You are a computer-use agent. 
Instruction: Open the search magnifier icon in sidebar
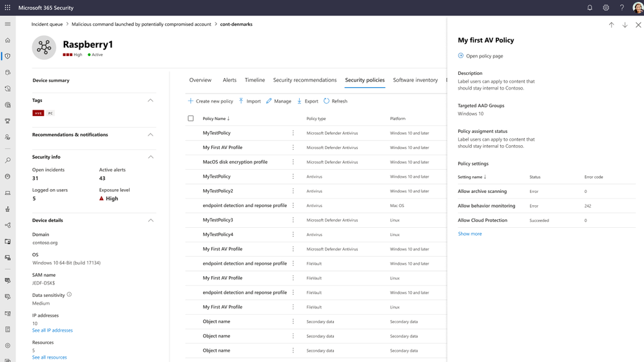coord(7,161)
